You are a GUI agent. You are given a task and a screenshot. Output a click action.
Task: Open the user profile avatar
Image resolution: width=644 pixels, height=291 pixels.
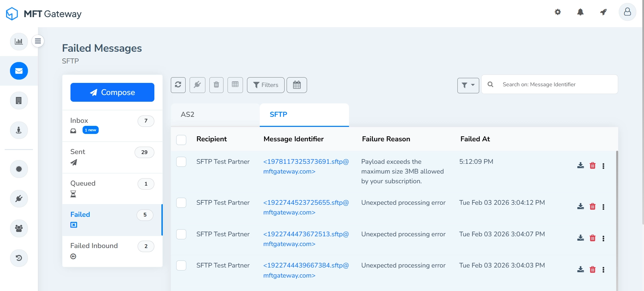point(627,12)
